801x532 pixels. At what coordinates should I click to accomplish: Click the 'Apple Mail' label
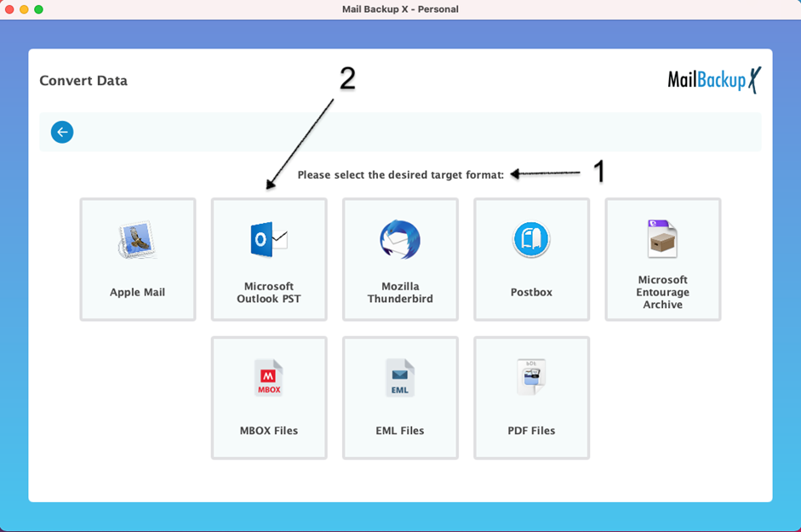[137, 292]
